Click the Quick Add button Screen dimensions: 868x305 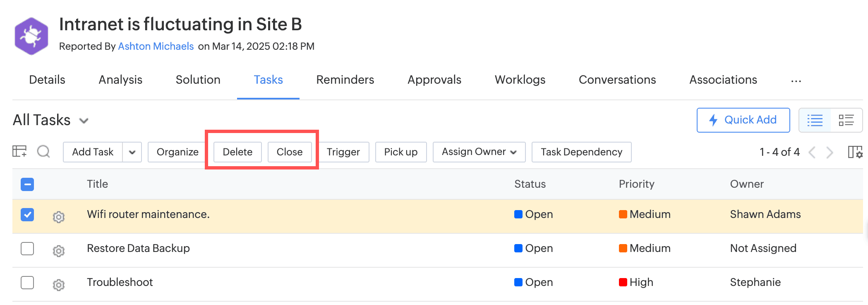coord(743,120)
